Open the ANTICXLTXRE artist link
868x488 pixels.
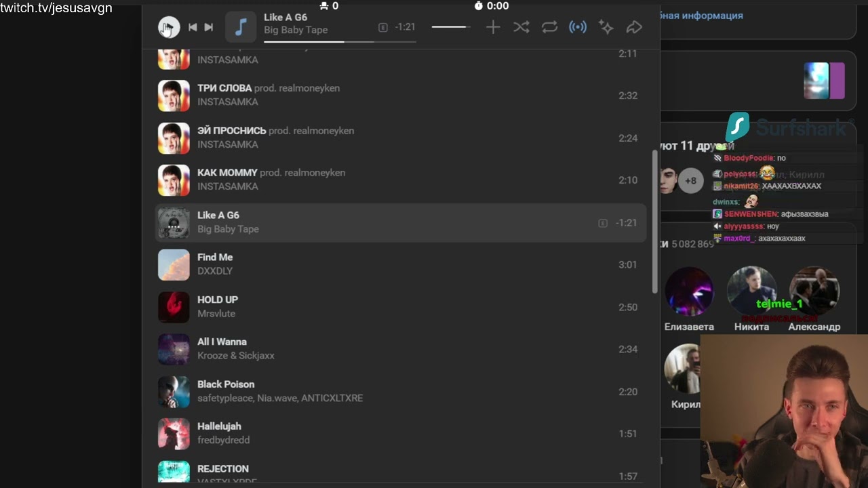point(332,398)
